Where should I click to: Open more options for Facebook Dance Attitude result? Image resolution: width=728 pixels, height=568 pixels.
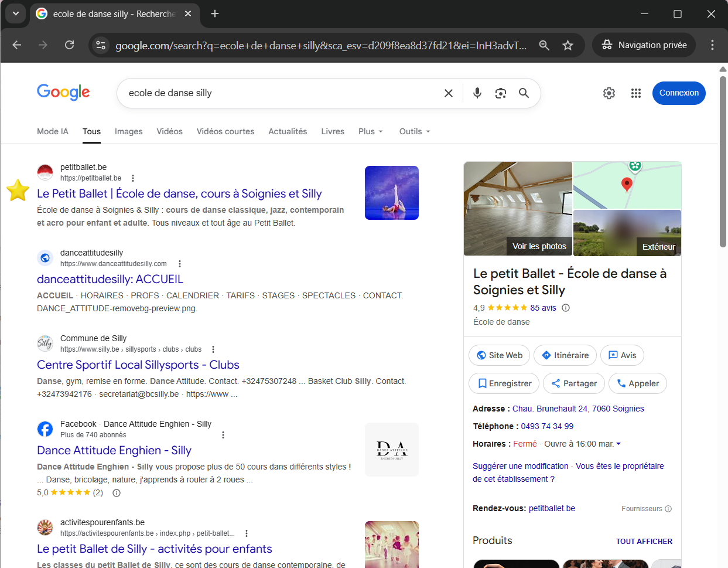(223, 435)
